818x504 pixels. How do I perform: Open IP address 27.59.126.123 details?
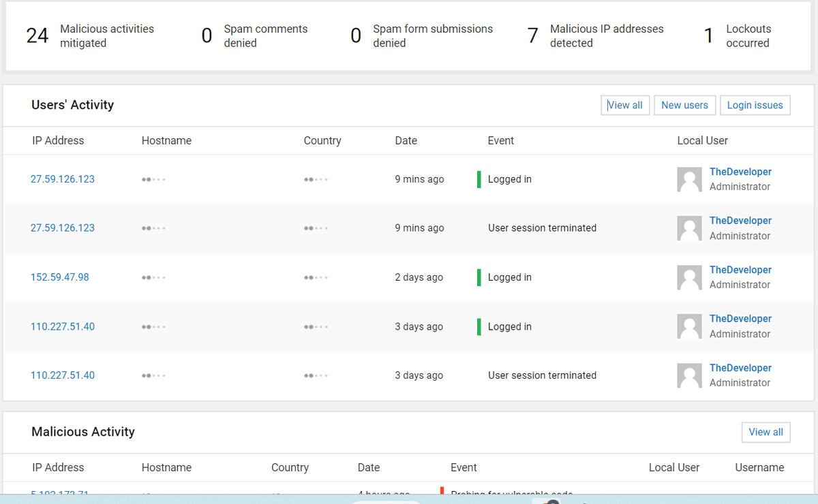(x=63, y=179)
